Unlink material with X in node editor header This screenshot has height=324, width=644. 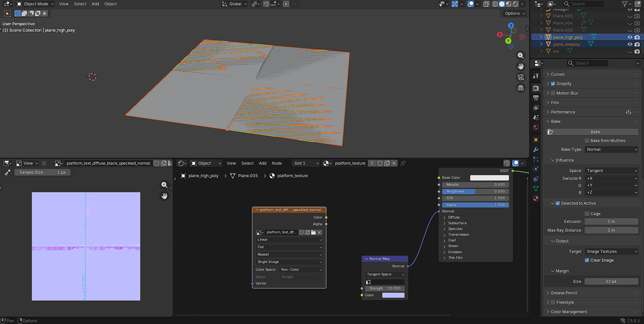394,163
